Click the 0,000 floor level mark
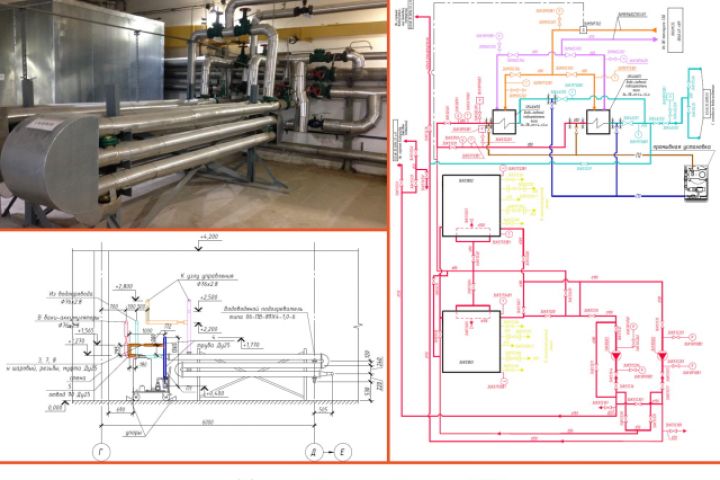720x480 pixels. click(54, 407)
